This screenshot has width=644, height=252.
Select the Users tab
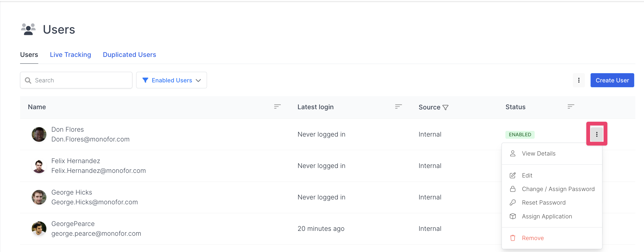pos(29,55)
